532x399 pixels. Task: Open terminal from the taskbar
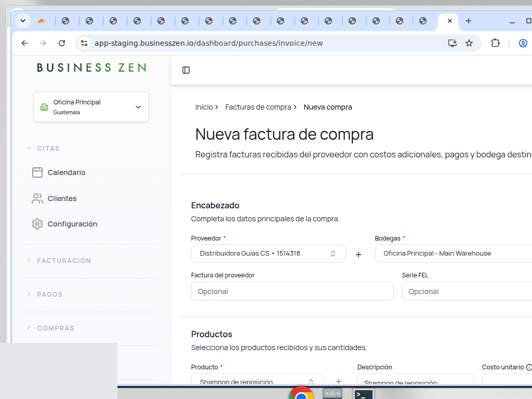click(x=363, y=394)
